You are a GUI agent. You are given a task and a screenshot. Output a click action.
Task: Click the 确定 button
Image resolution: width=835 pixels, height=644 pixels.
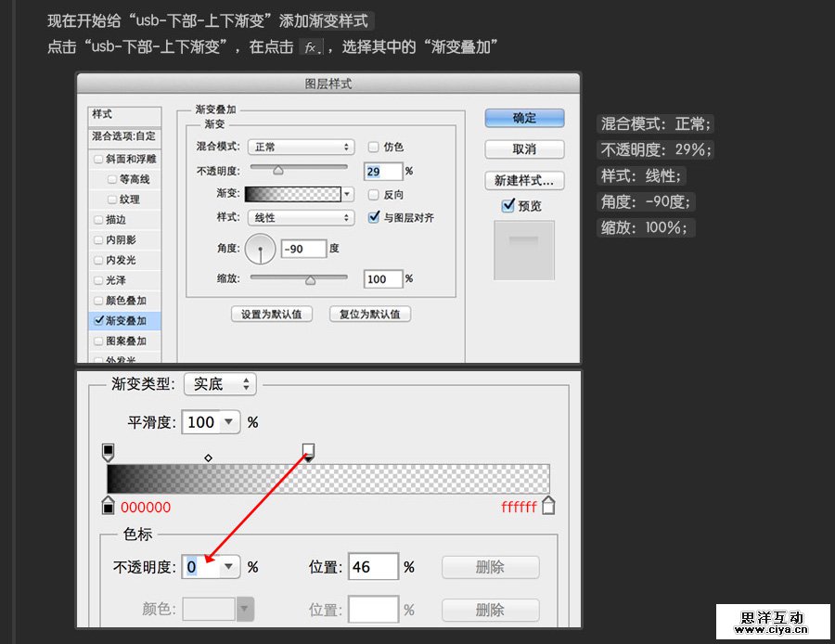tap(522, 119)
